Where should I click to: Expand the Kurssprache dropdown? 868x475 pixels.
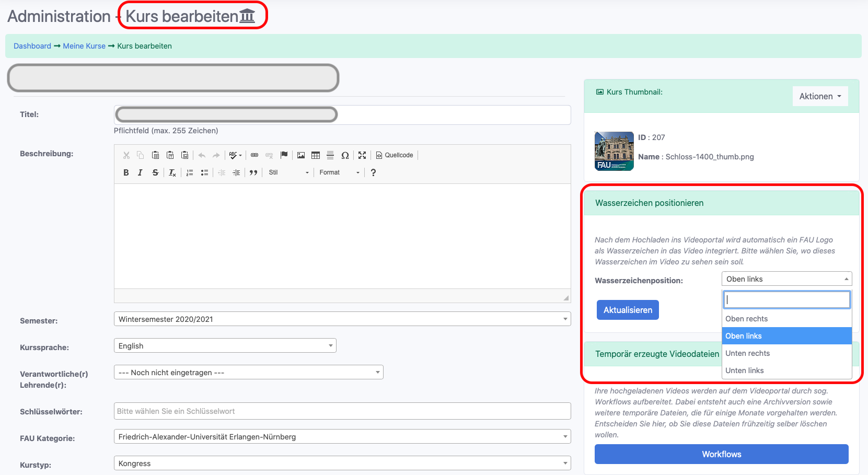point(225,346)
